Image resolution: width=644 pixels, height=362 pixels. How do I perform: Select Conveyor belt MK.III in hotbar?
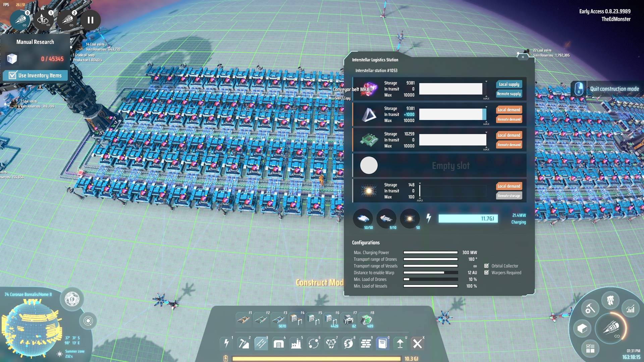[x=278, y=319]
